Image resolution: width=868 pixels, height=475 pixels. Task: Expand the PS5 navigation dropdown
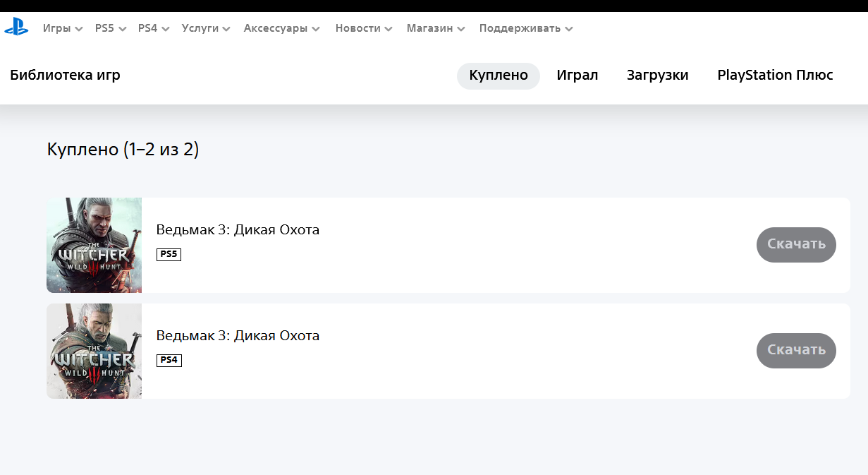click(x=110, y=28)
